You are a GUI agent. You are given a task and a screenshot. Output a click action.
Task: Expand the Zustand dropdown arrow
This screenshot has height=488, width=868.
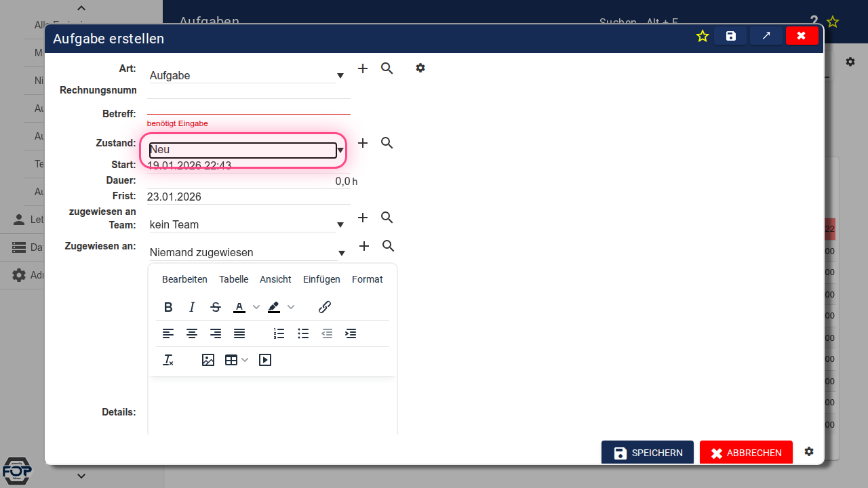click(x=341, y=150)
